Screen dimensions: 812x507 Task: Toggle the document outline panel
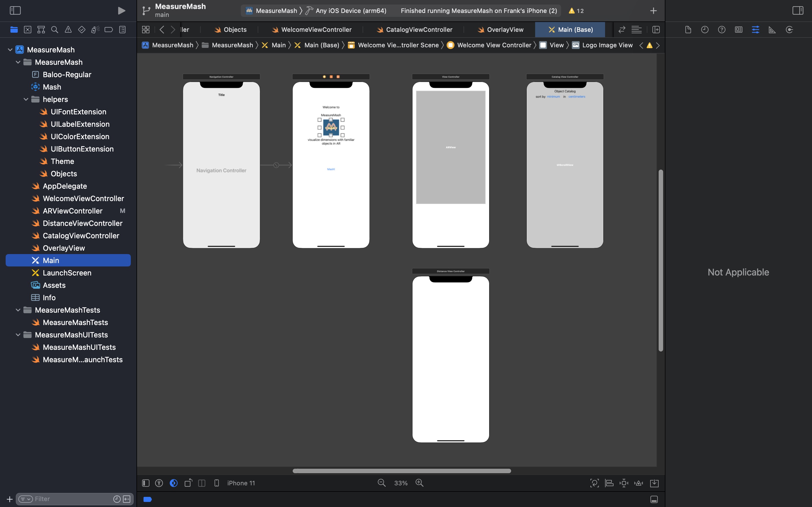click(x=145, y=483)
